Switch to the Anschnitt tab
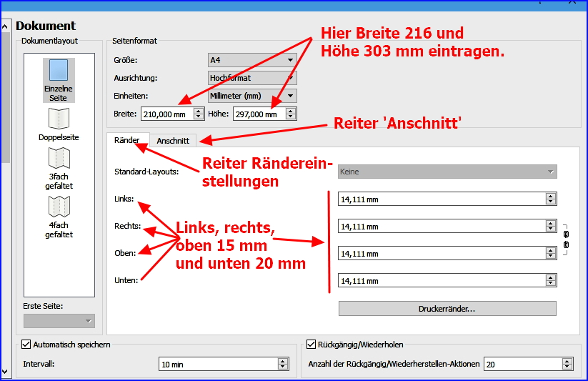The image size is (588, 381). 173,141
